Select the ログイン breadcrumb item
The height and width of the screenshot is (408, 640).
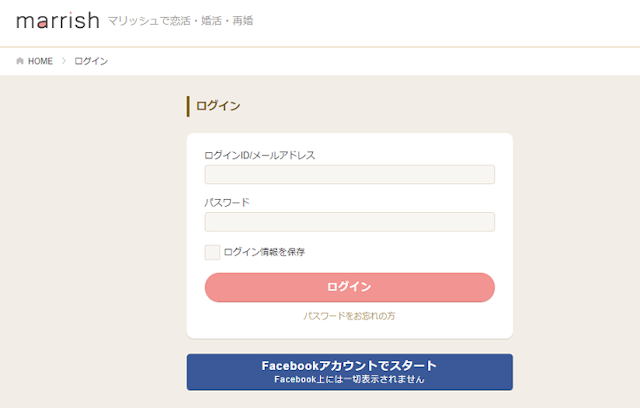[91, 61]
